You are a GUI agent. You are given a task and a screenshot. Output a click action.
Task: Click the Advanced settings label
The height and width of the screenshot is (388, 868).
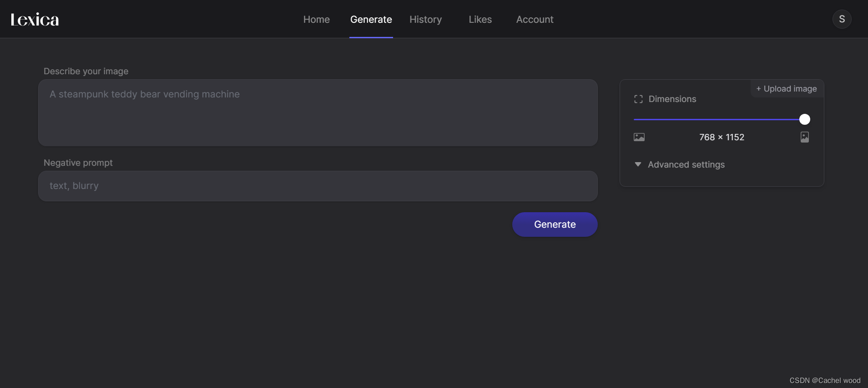point(686,164)
